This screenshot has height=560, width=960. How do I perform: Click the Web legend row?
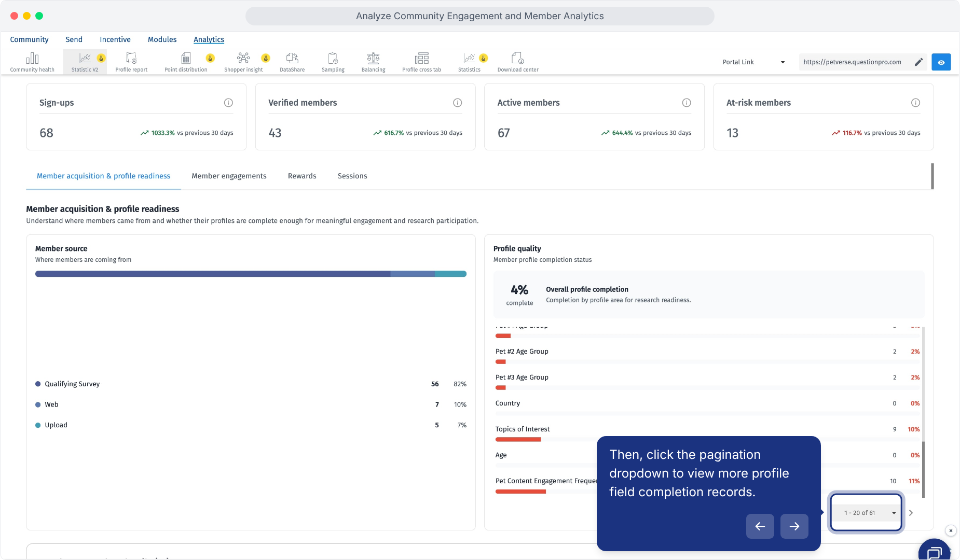tap(251, 404)
